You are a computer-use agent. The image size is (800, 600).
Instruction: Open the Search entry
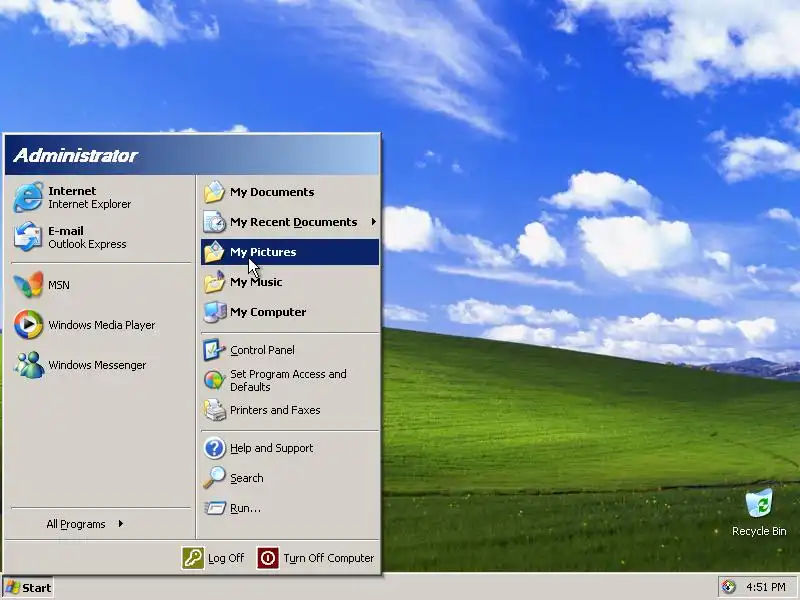point(290,478)
